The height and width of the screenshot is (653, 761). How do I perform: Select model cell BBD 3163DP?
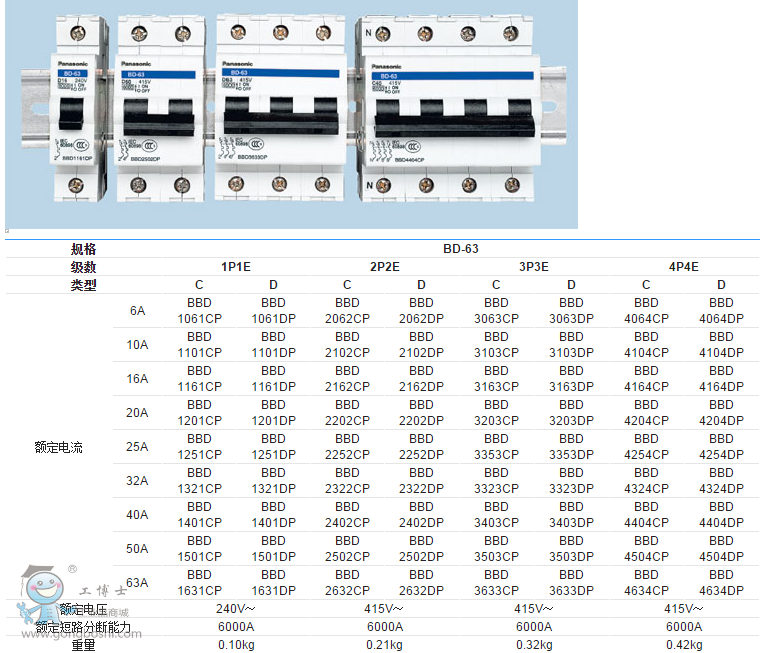coord(571,379)
